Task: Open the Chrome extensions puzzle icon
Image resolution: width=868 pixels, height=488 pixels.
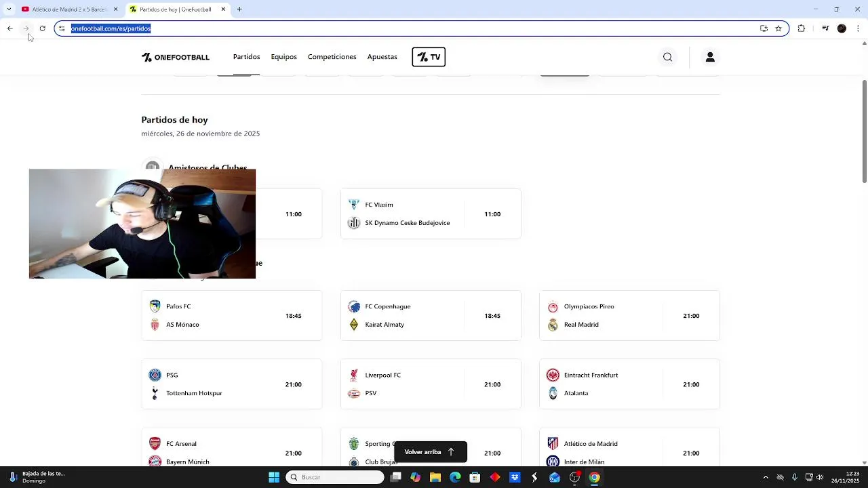Action: pos(802,28)
